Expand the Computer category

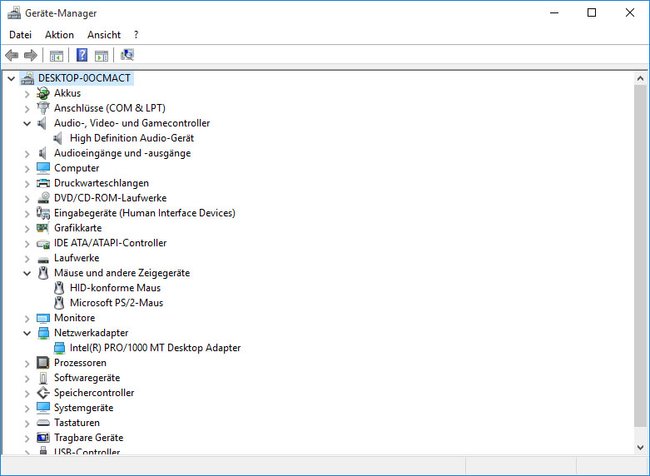click(27, 168)
